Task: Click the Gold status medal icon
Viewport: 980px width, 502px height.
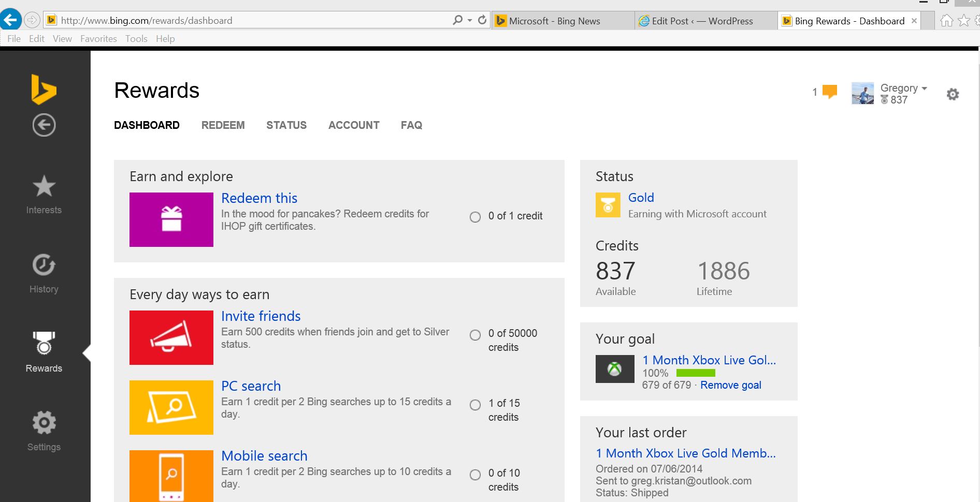Action: (x=608, y=205)
